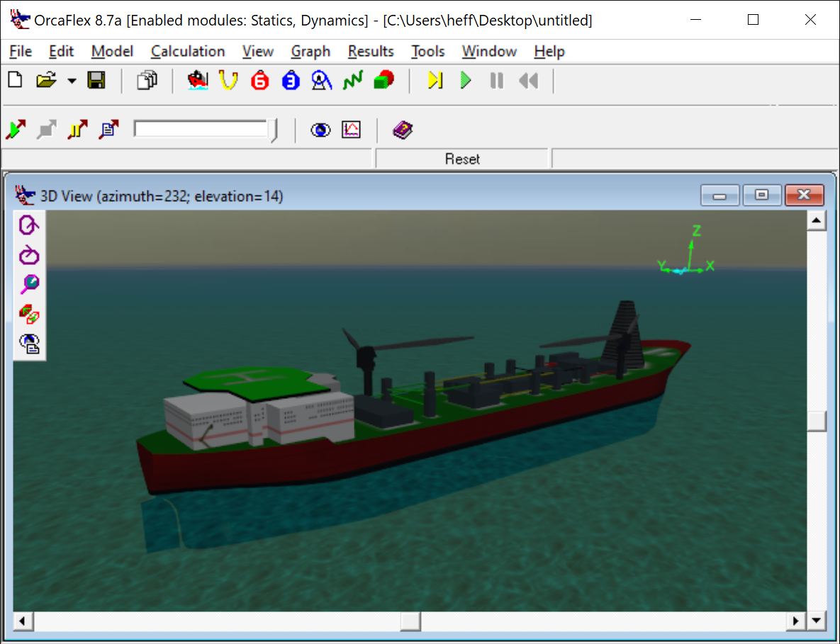Pause the running simulation
The image size is (840, 644).
pyautogui.click(x=496, y=80)
